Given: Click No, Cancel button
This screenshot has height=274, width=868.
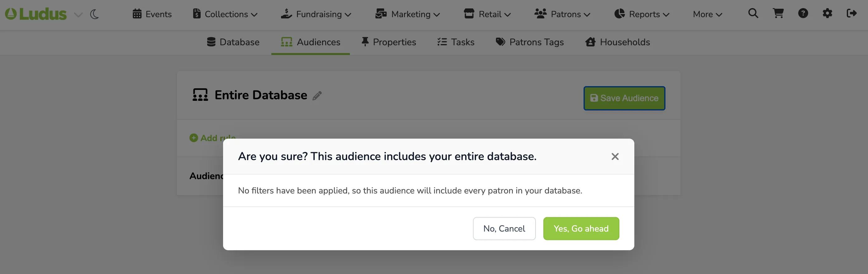Looking at the screenshot, I should pos(504,229).
